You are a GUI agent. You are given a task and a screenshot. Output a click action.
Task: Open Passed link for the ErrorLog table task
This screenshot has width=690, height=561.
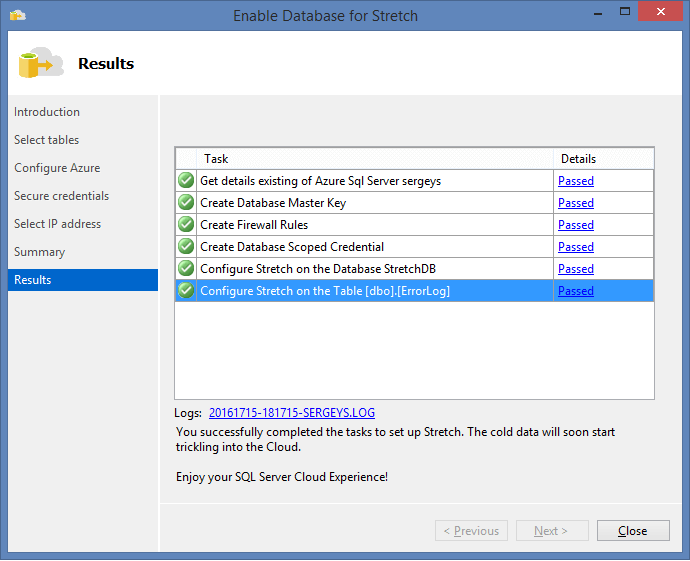point(576,291)
